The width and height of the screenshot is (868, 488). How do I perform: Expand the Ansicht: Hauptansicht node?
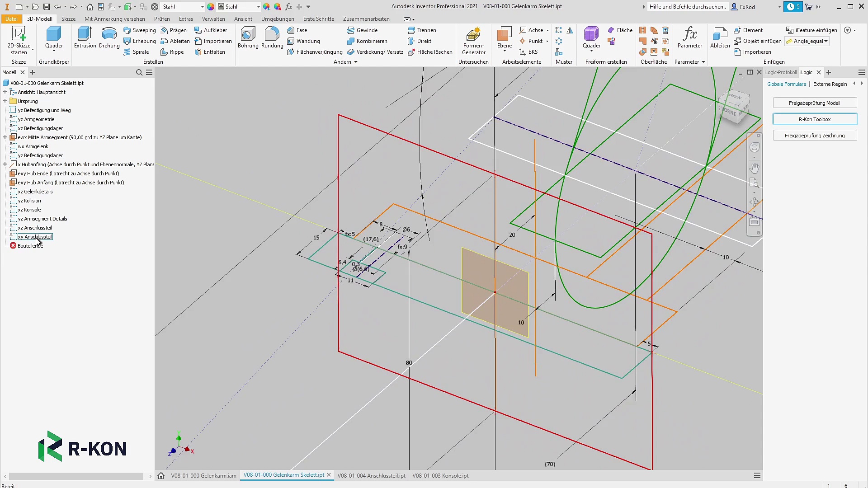click(5, 92)
